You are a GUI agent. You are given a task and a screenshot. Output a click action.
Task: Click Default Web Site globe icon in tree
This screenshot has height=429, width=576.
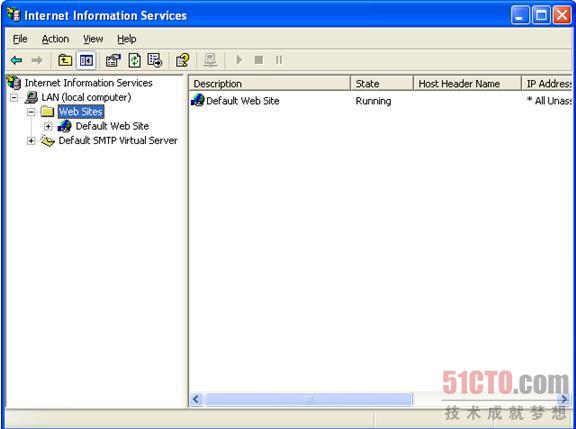(x=65, y=126)
